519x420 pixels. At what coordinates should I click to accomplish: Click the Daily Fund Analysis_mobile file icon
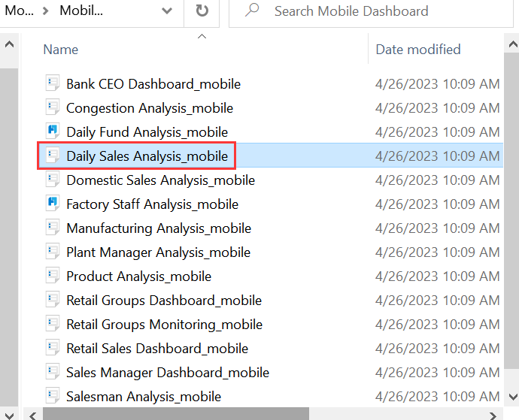pos(53,131)
